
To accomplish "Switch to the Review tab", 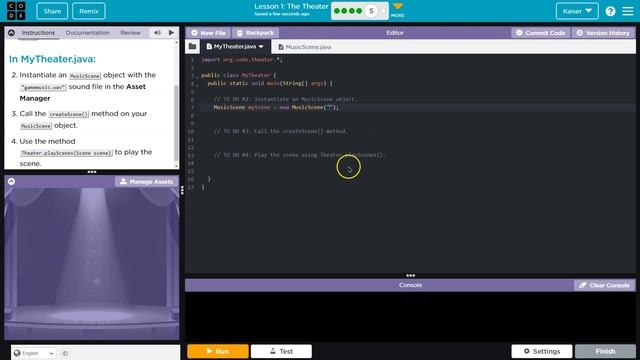I will [130, 33].
